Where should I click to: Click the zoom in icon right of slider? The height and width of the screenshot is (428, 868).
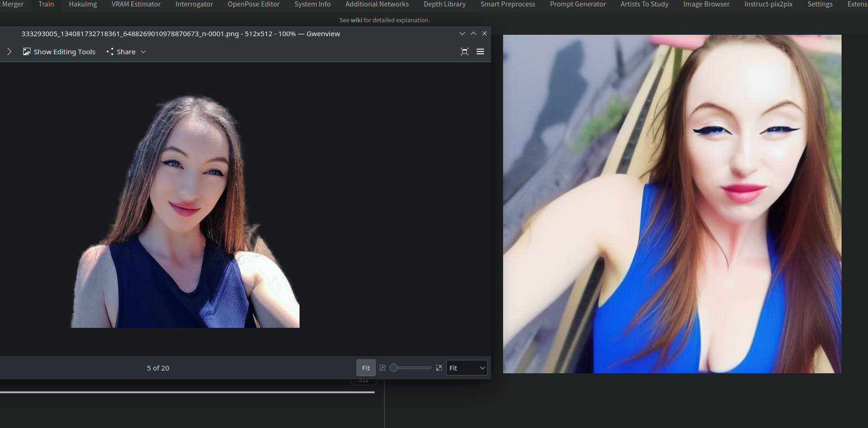[439, 368]
